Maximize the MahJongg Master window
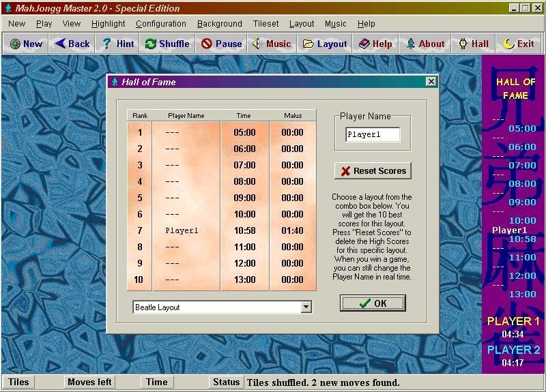This screenshot has height=392, width=546. click(525, 7)
